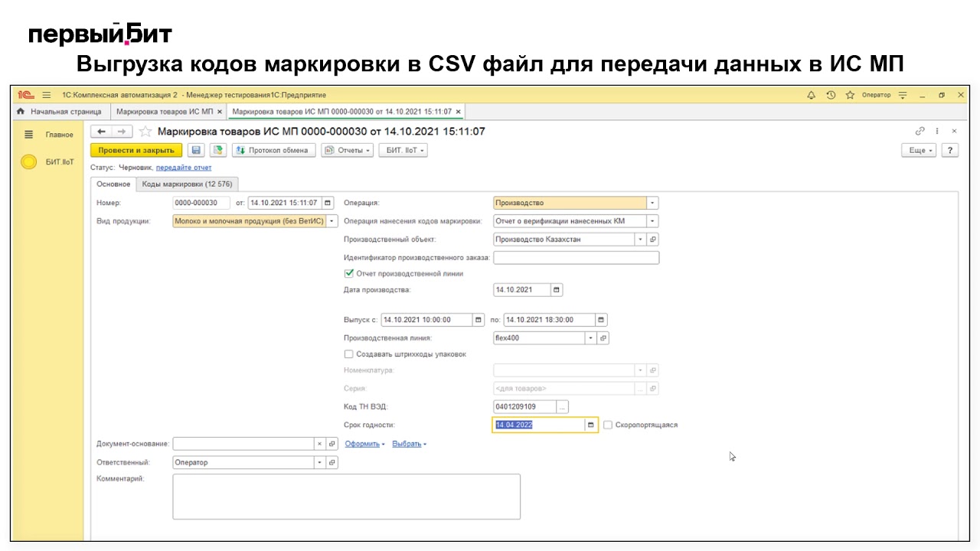Click the post document icon button
980x551 pixels.
click(218, 150)
